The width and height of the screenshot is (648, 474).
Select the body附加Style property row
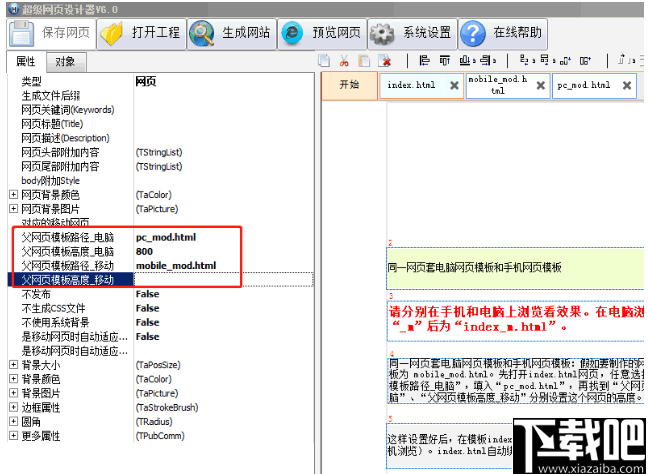(160, 181)
